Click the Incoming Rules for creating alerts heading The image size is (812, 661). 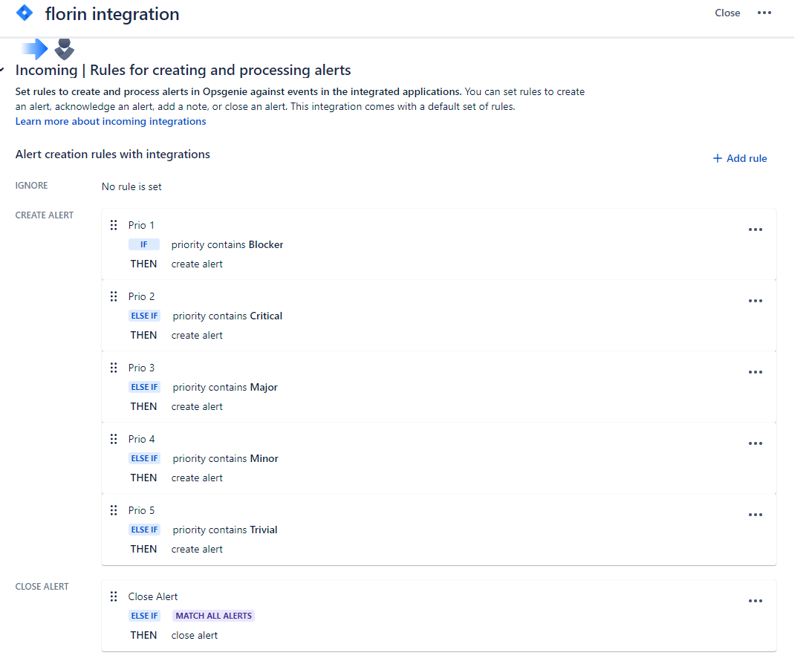(183, 70)
